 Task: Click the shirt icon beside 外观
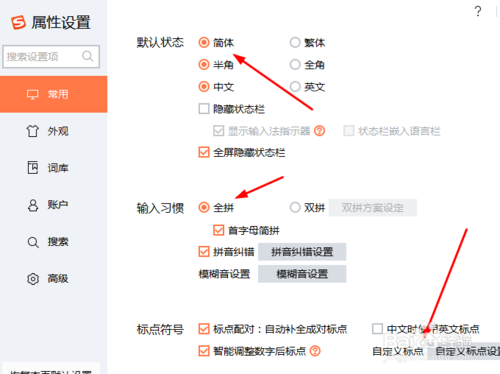click(33, 131)
